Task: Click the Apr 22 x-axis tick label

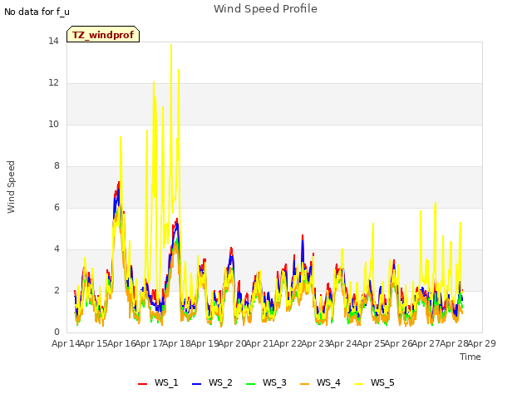Action: (x=288, y=343)
